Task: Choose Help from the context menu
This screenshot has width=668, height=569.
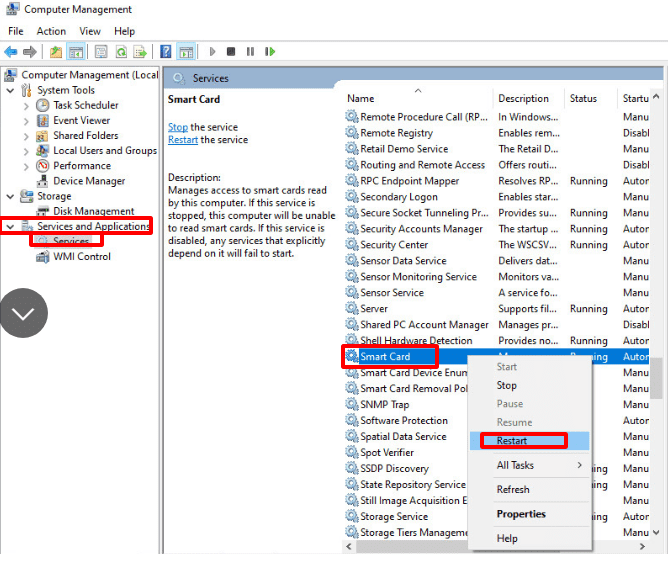Action: [530, 538]
